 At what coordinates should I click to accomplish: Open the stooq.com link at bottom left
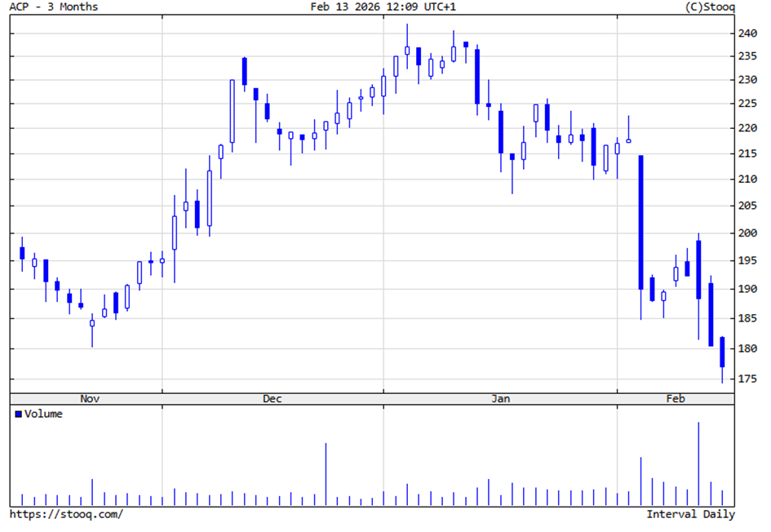click(x=66, y=514)
